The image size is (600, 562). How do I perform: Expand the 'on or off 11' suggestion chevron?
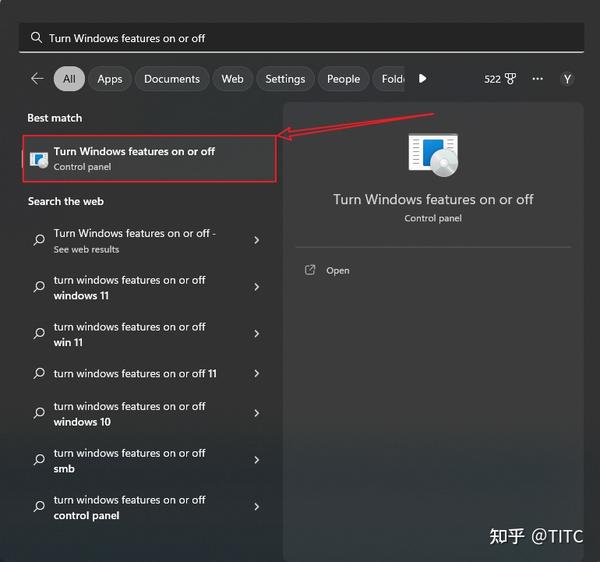coord(257,373)
